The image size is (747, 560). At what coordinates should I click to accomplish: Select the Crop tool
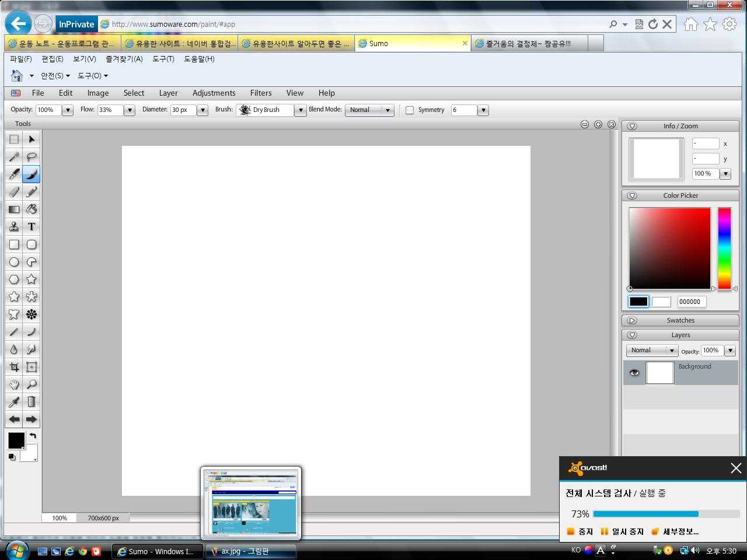[14, 367]
